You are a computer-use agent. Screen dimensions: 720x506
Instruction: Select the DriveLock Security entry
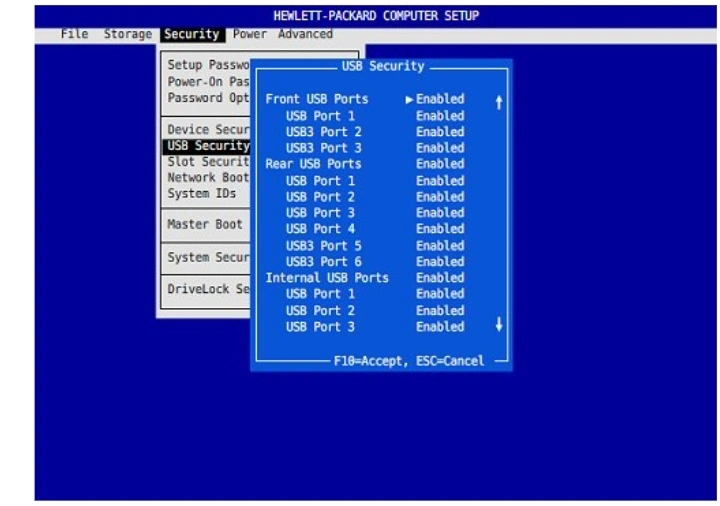(208, 289)
